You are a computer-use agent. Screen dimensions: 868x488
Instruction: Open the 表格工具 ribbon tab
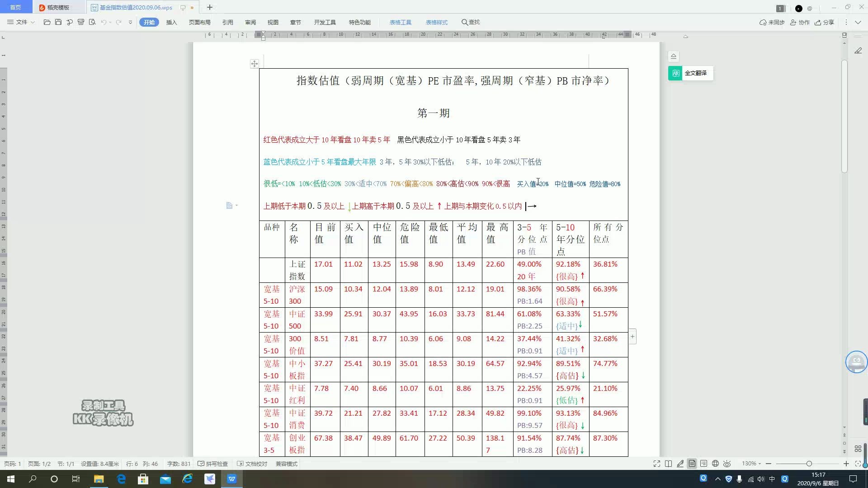click(401, 22)
